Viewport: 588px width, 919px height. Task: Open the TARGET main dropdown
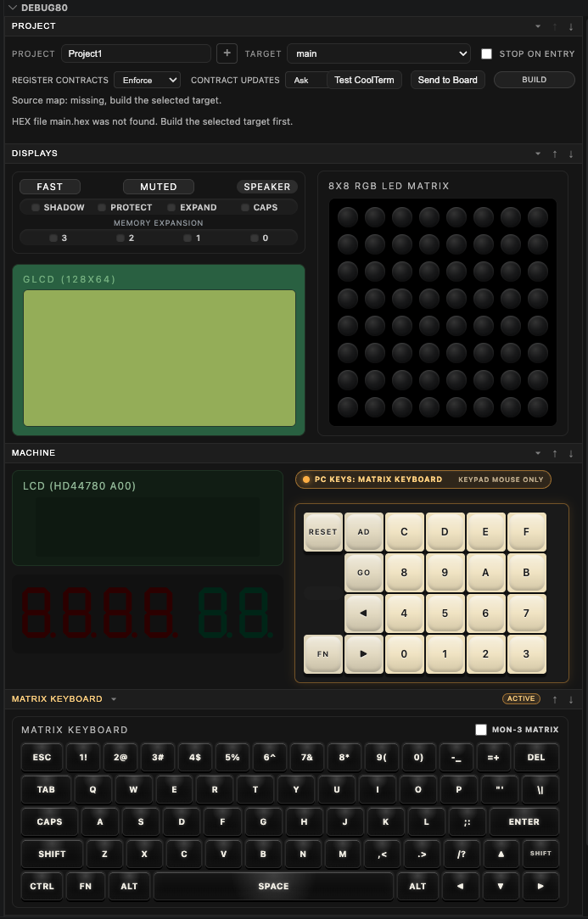[378, 53]
